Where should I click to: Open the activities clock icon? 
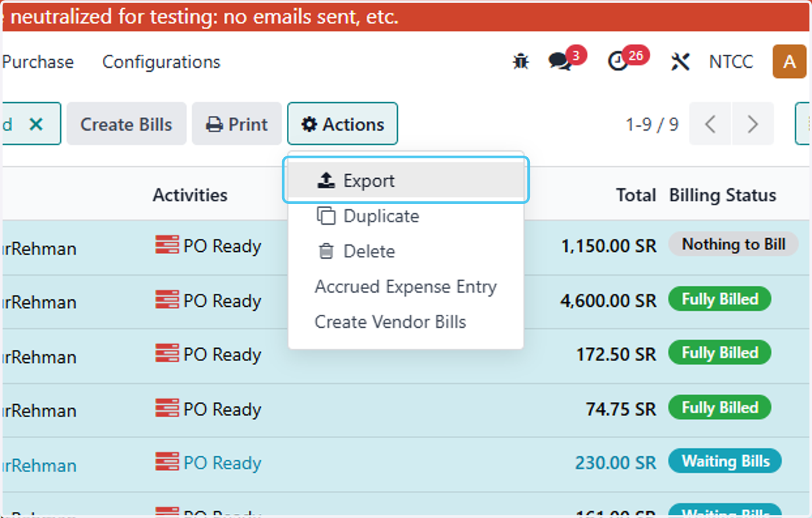pyautogui.click(x=618, y=62)
